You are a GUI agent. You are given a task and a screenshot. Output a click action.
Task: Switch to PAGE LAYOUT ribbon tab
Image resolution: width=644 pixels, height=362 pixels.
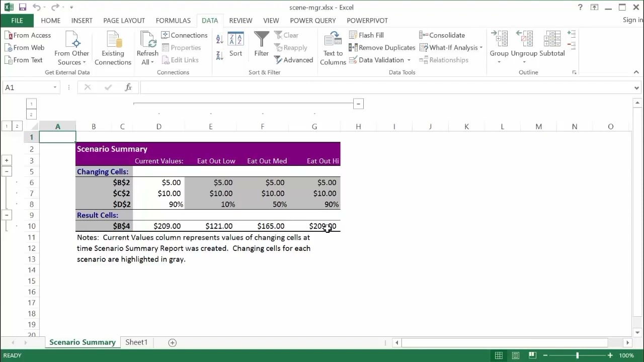[124, 21]
